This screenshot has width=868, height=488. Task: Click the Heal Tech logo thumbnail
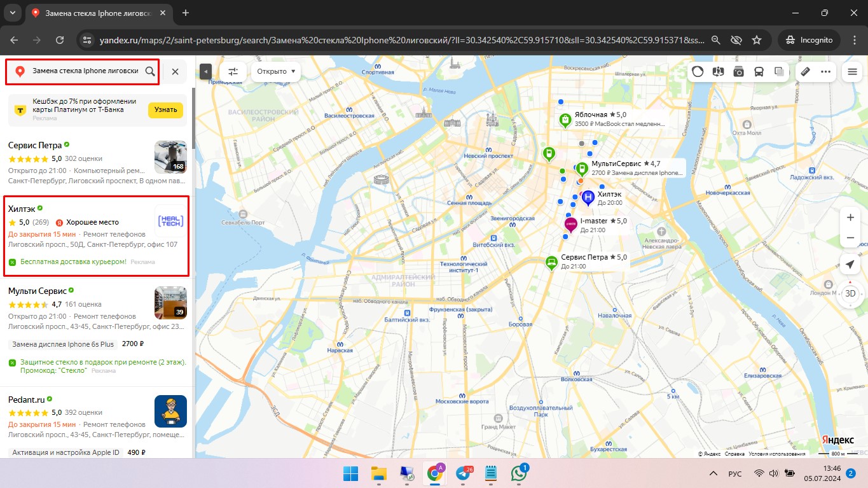(x=170, y=221)
